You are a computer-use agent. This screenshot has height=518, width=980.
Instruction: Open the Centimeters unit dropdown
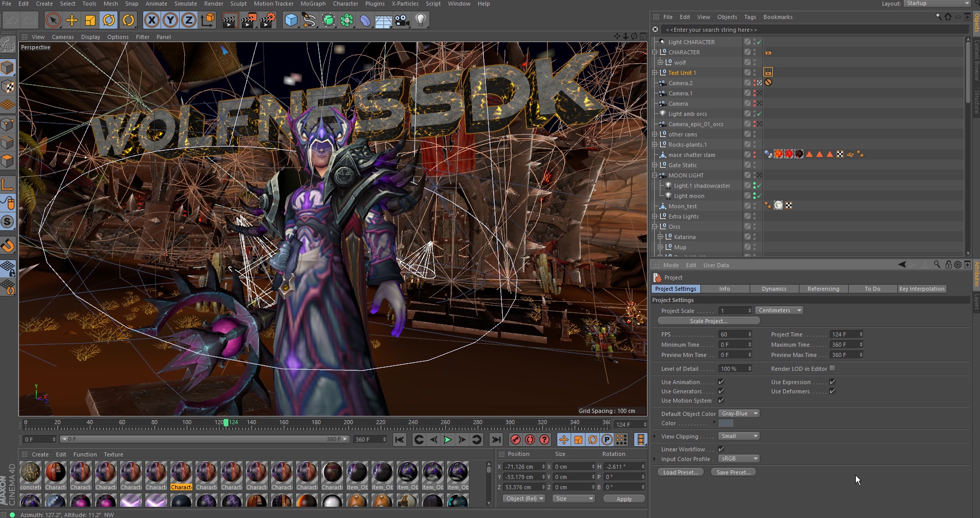779,310
